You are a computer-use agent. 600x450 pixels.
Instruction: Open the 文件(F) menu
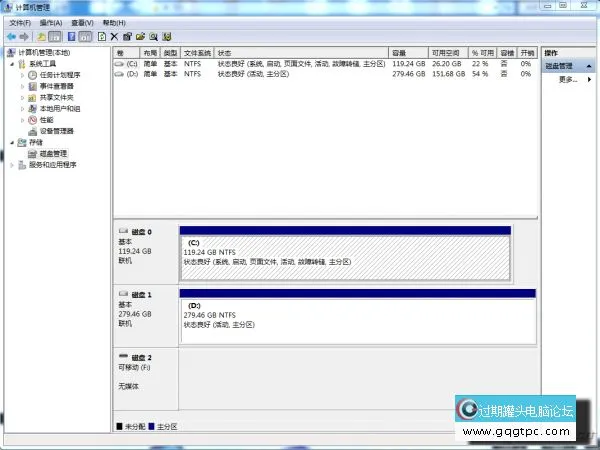click(20, 23)
